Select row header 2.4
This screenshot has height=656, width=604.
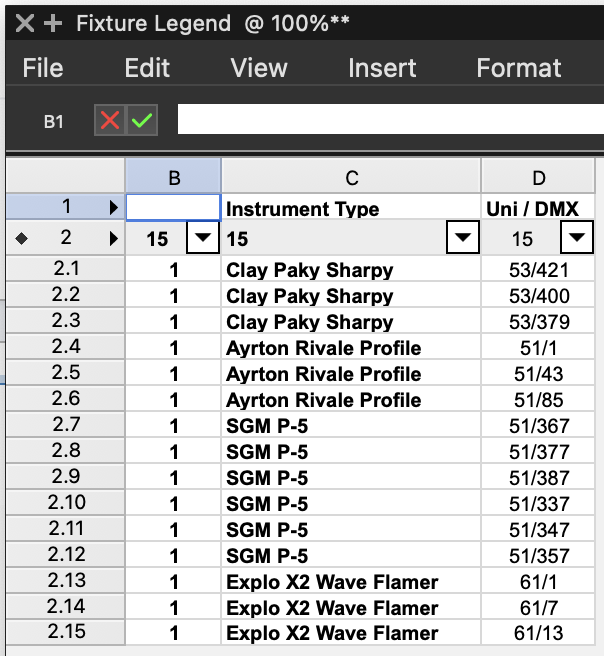(66, 348)
